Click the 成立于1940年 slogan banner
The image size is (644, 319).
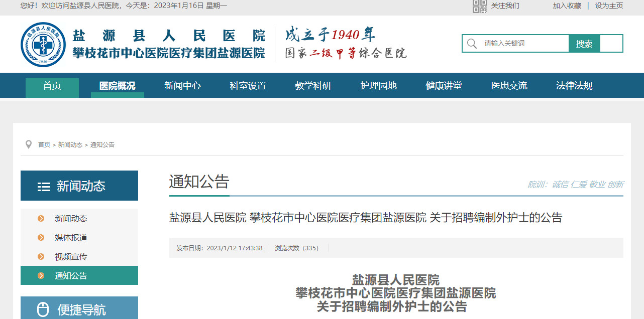[x=331, y=35]
